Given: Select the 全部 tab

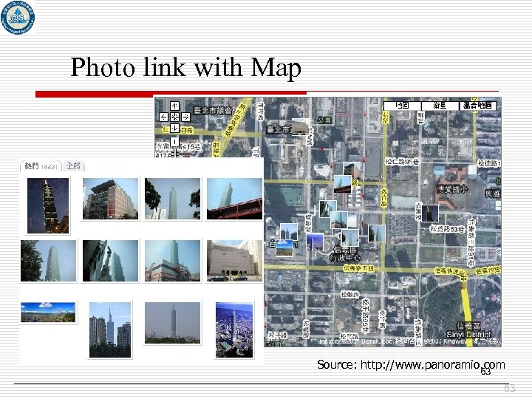Looking at the screenshot, I should coord(74,166).
